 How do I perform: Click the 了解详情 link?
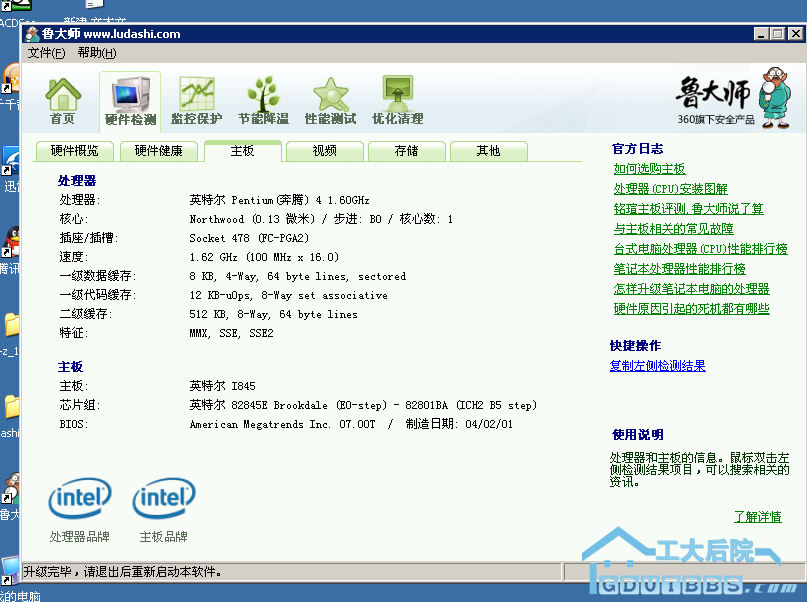coord(758,517)
